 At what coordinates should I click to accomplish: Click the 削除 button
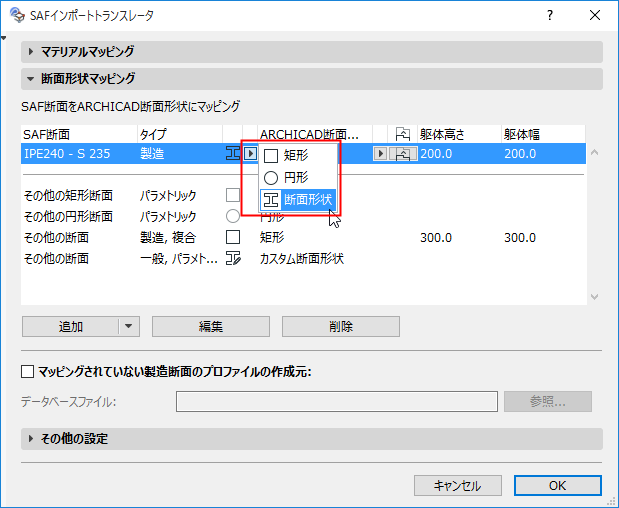pyautogui.click(x=341, y=326)
